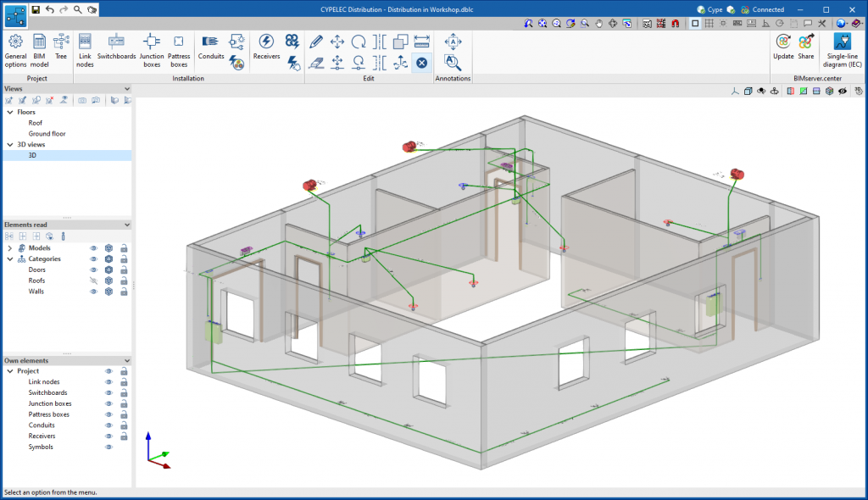Expand the Models tree node
The image size is (868, 500).
point(9,248)
